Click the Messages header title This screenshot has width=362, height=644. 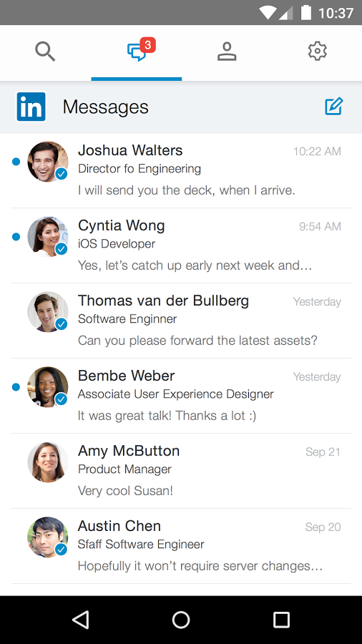coord(105,107)
